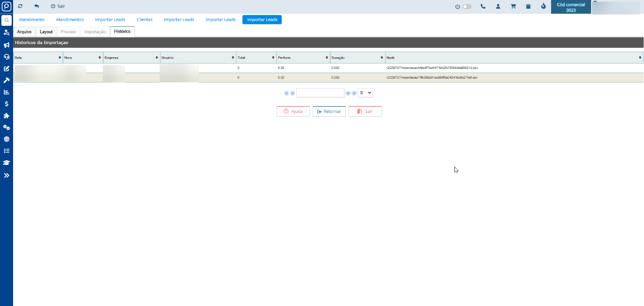Sort table by Duração column
Image resolution: width=644 pixels, height=306 pixels.
point(357,58)
